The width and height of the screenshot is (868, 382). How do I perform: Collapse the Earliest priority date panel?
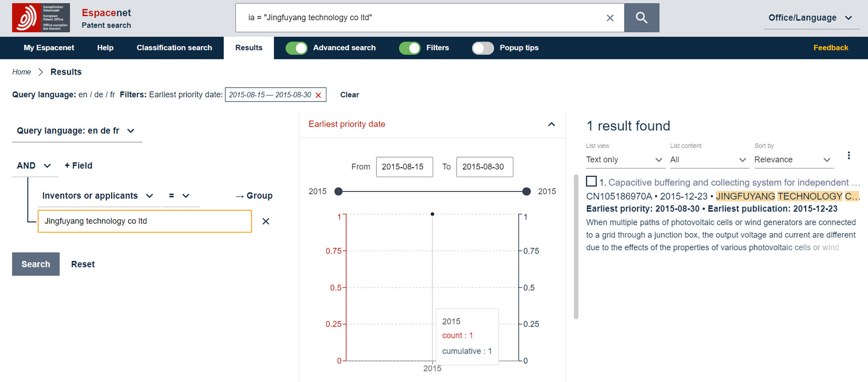pos(551,125)
